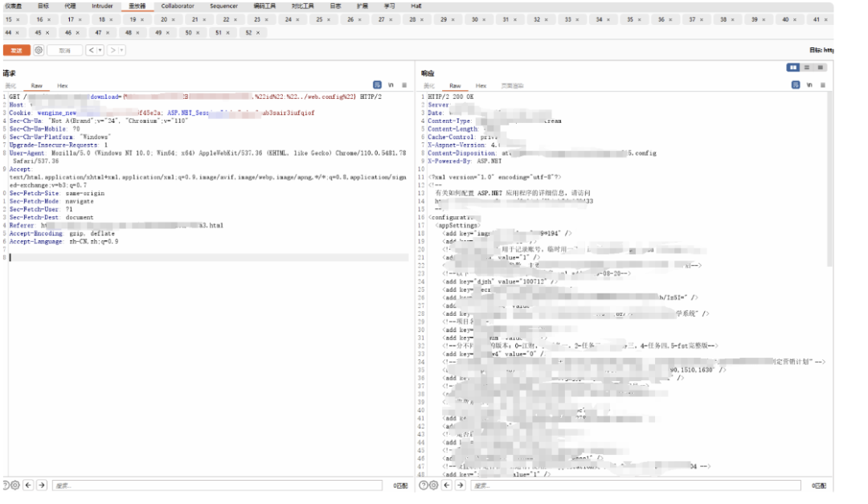Close repeater tab 45
The height and width of the screenshot is (504, 868).
[47, 33]
